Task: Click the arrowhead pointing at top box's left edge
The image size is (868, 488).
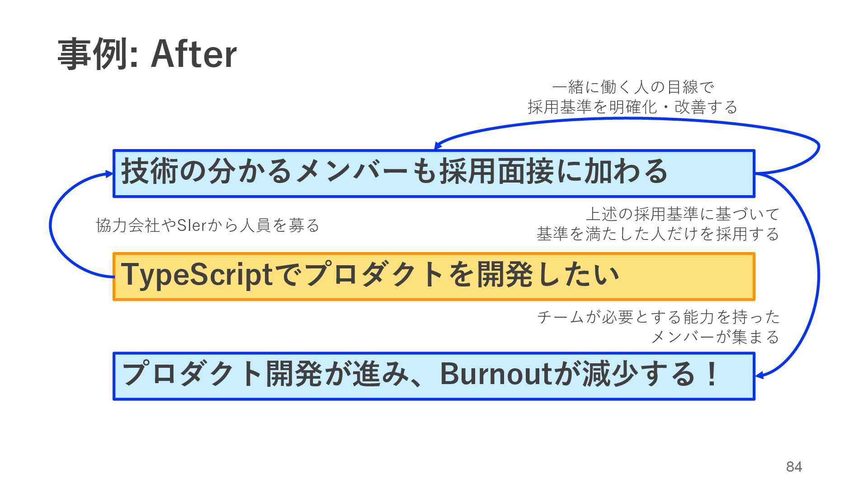Action: click(x=109, y=174)
